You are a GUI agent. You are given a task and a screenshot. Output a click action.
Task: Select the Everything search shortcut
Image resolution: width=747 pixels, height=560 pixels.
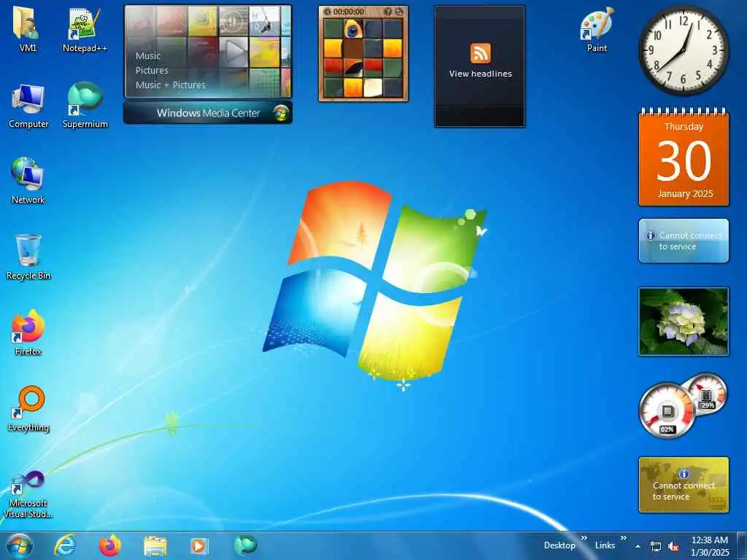28,408
